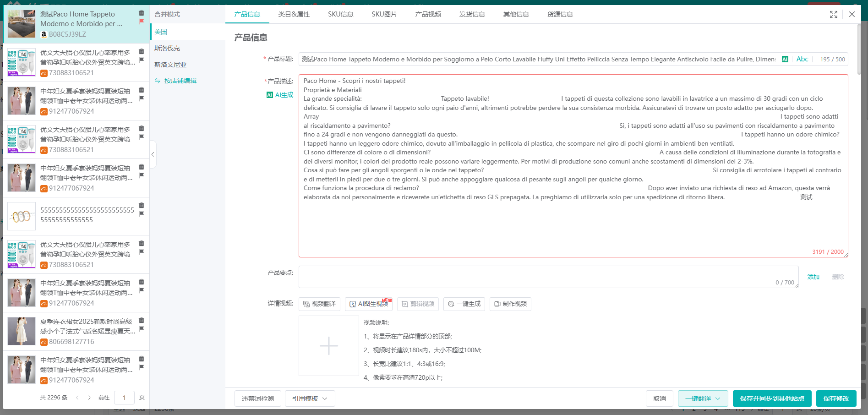Open AI图生视频 image-to-video tool
The height and width of the screenshot is (415, 868).
(x=369, y=304)
